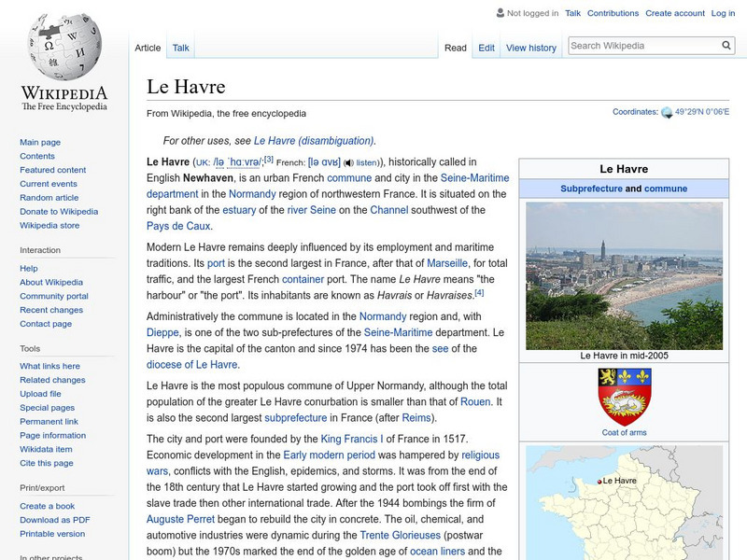The width and height of the screenshot is (747, 560).
Task: Click the listen pronunciation link
Action: [366, 162]
